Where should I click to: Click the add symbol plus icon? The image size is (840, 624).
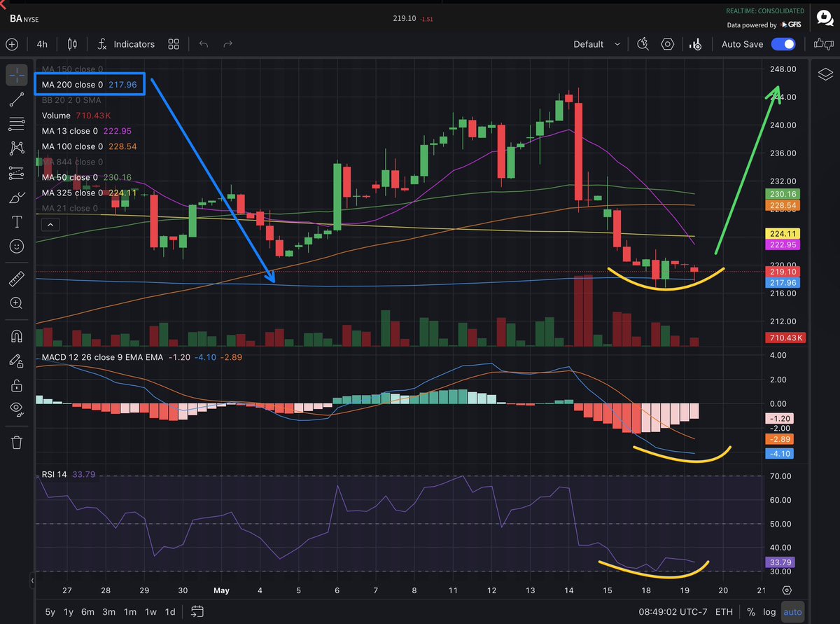pyautogui.click(x=12, y=44)
